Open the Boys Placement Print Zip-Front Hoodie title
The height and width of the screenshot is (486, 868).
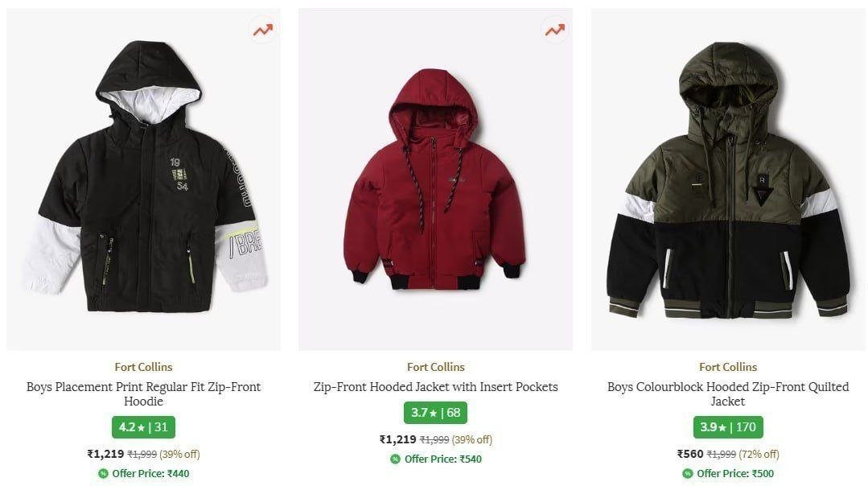143,394
